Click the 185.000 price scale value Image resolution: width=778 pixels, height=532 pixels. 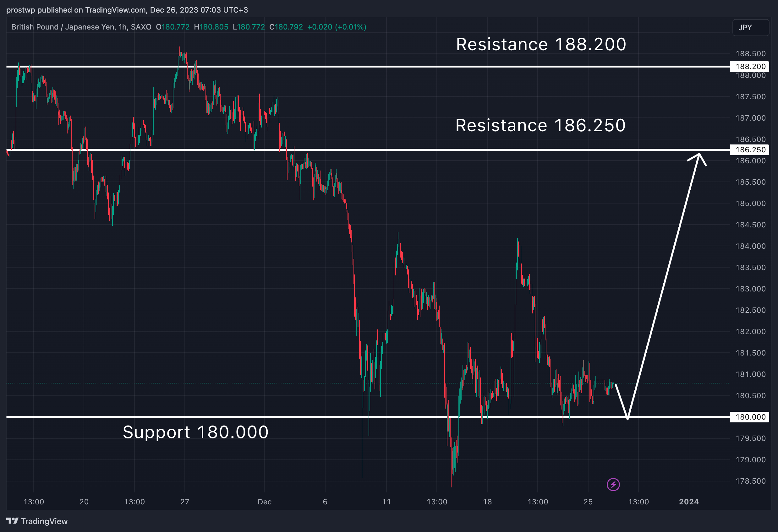[751, 204]
